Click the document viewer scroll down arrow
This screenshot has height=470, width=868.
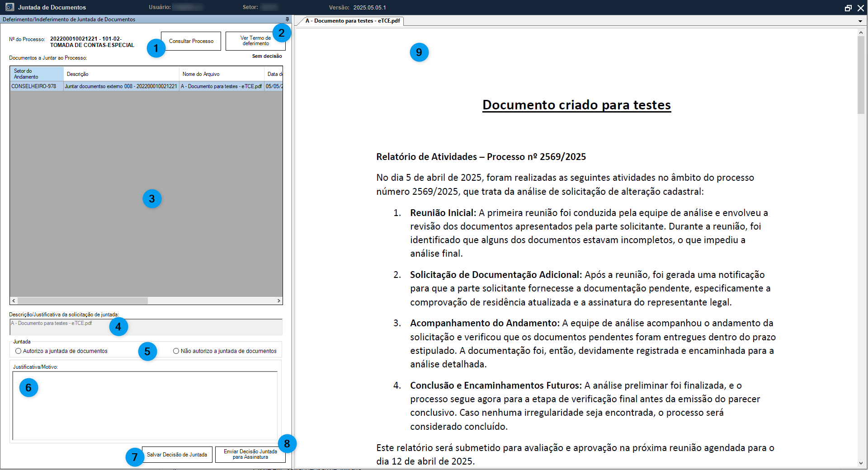(x=861, y=463)
